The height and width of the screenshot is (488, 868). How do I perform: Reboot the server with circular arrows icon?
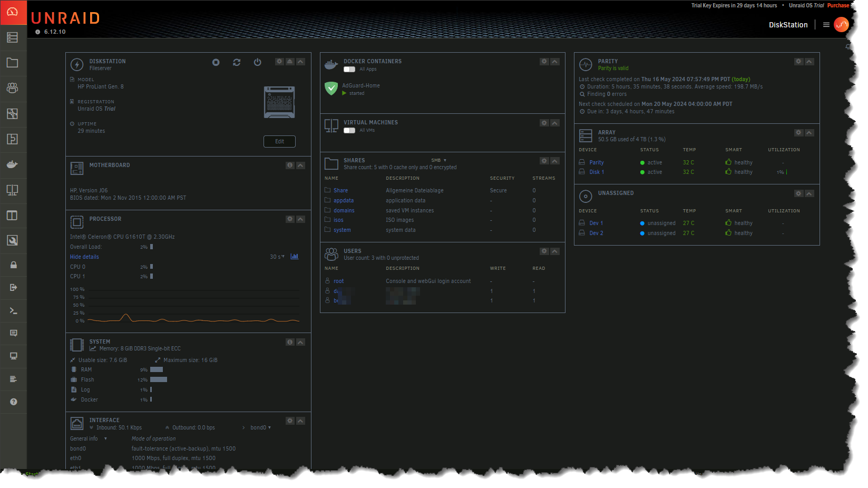point(237,62)
